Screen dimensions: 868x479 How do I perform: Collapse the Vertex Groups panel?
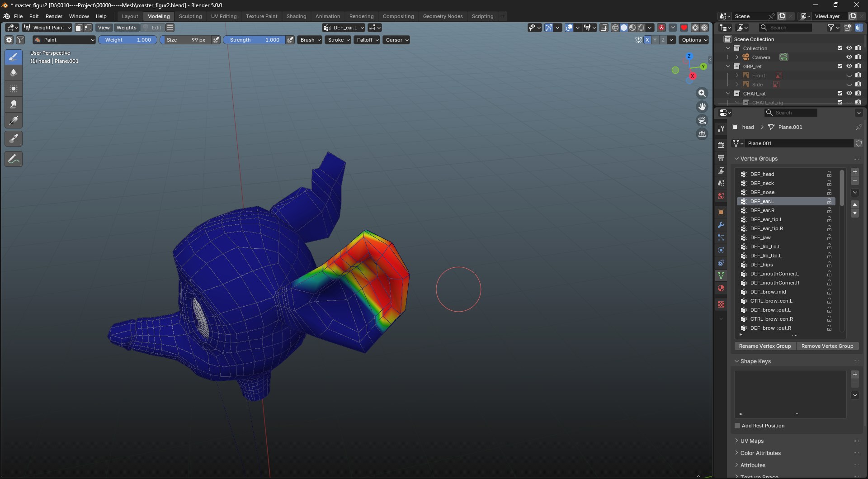tap(737, 159)
